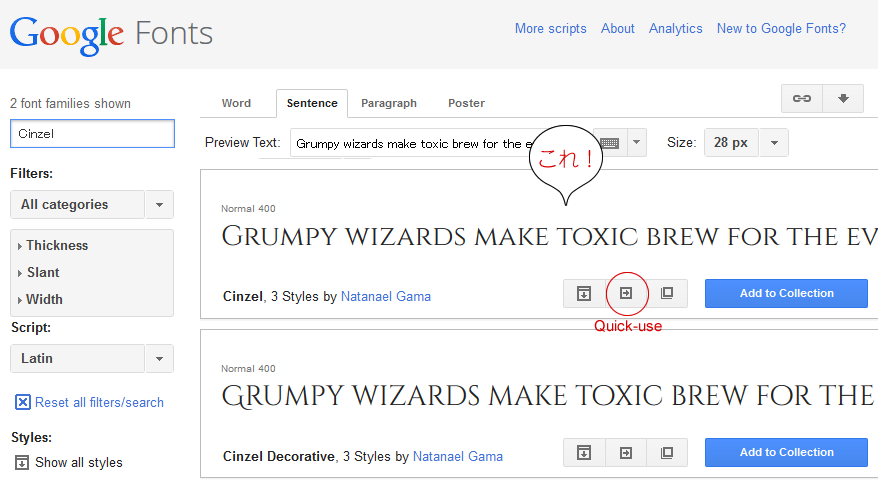Image resolution: width=878 pixels, height=496 pixels.
Task: Expand the Width filter
Action: pyautogui.click(x=40, y=300)
